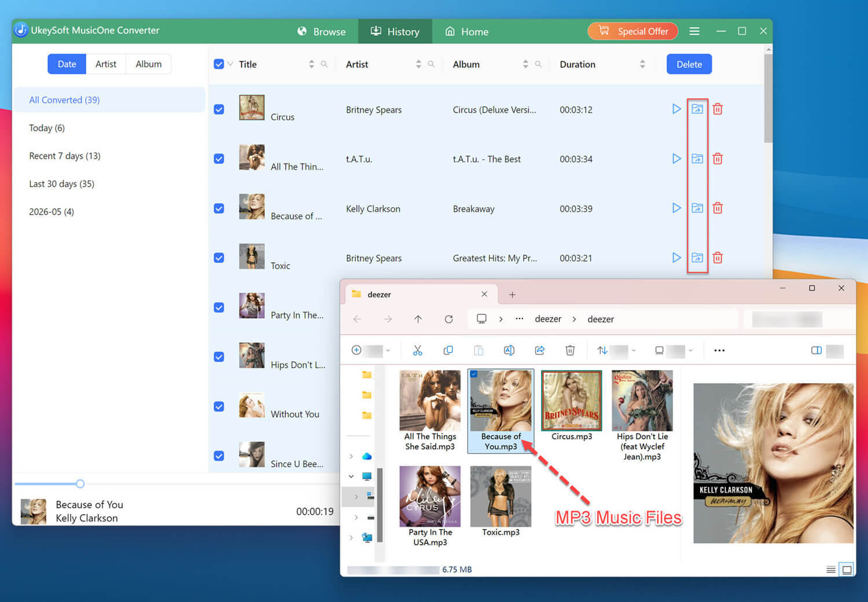Select the Album grouping tab
The width and height of the screenshot is (868, 602).
click(149, 64)
